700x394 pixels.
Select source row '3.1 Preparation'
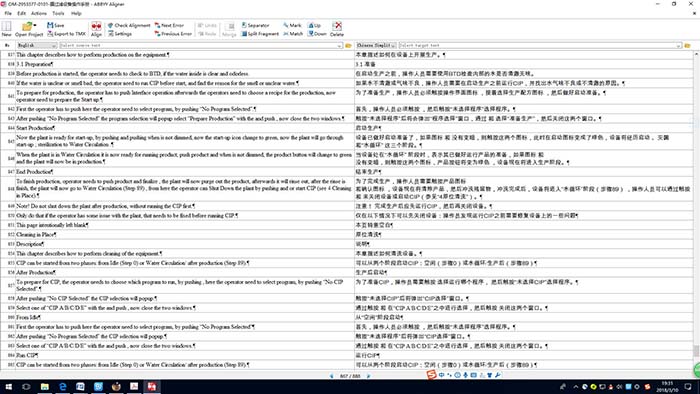tap(185, 64)
